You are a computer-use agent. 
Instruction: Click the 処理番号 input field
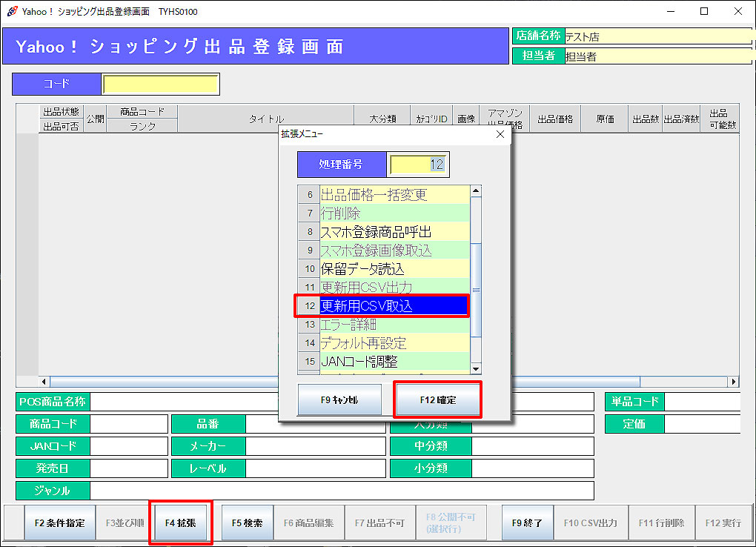[419, 165]
